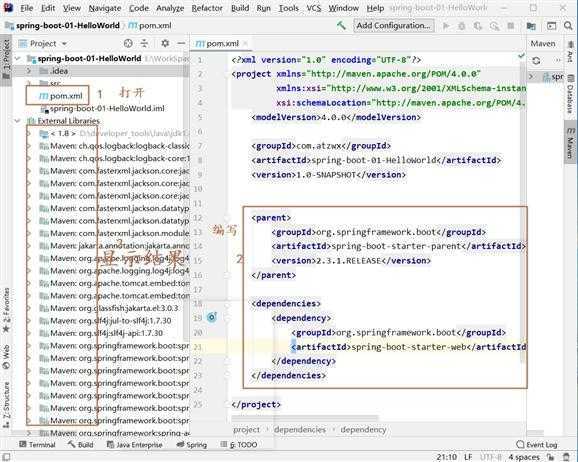Open the Build tool window at bottom

(x=80, y=445)
